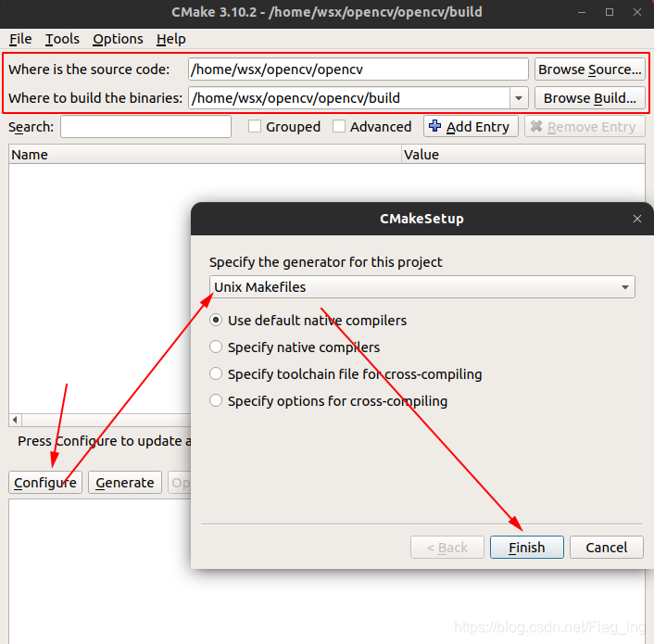Click the Cancel button in CMakeSetup
Screen dimensions: 654x644
coord(607,548)
